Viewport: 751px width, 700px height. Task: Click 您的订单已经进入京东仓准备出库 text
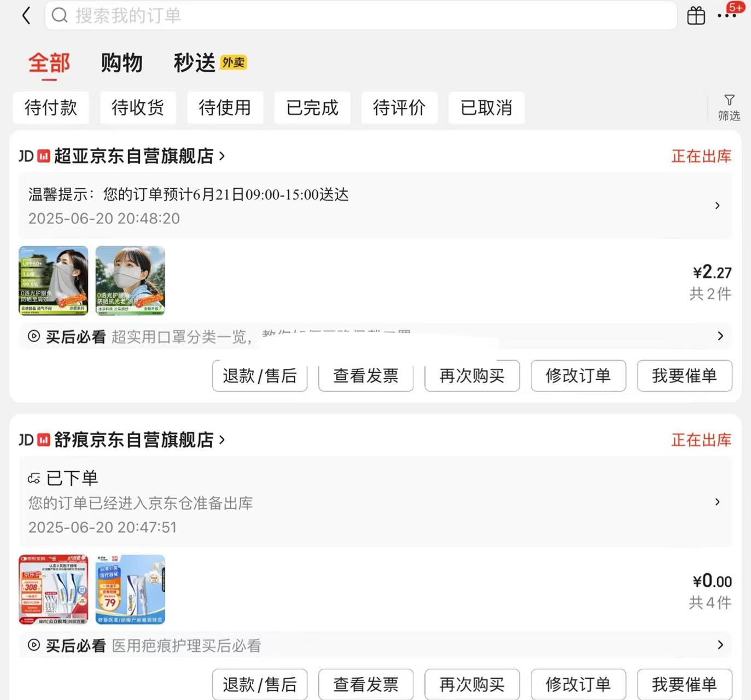141,503
